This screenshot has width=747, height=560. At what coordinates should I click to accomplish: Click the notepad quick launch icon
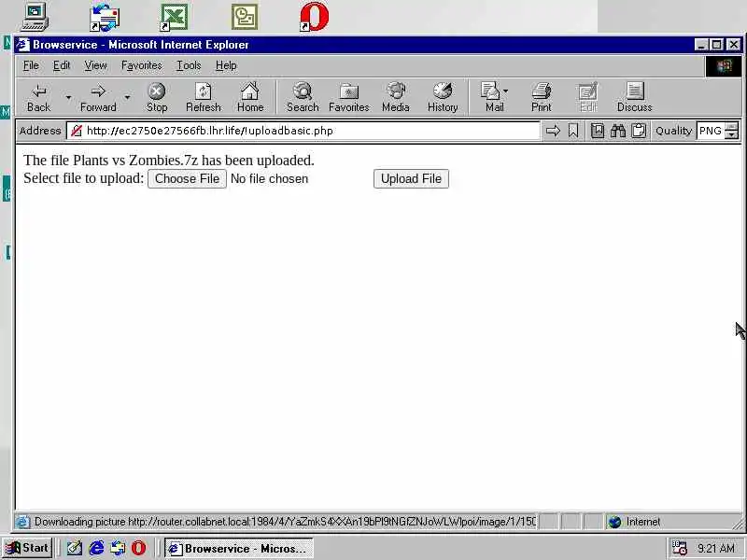pyautogui.click(x=75, y=548)
